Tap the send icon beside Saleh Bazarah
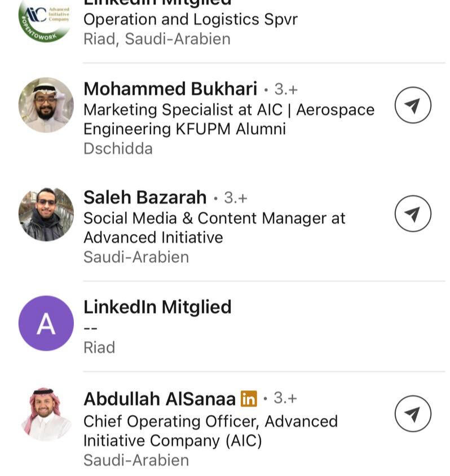This screenshot has height=476, width=450. click(412, 213)
